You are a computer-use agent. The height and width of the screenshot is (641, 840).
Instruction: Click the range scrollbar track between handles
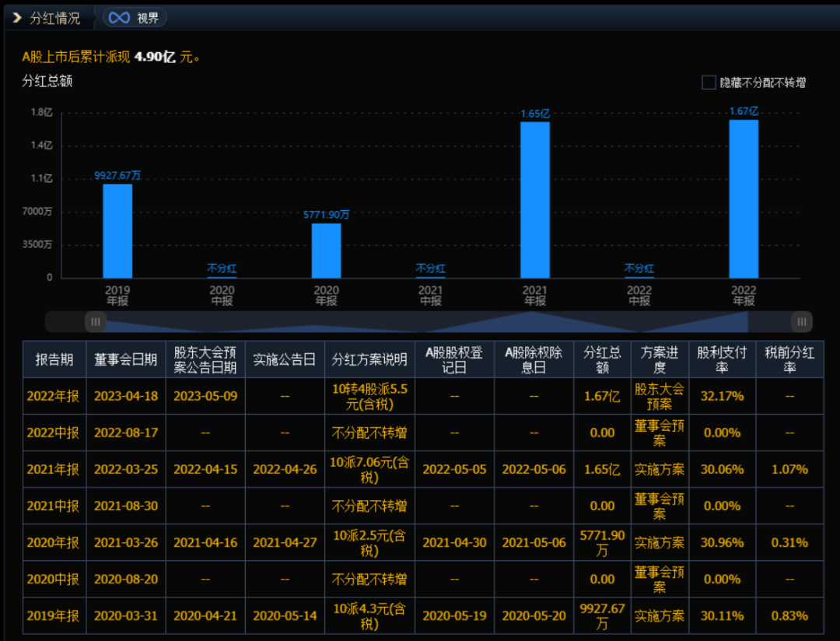[x=449, y=321]
